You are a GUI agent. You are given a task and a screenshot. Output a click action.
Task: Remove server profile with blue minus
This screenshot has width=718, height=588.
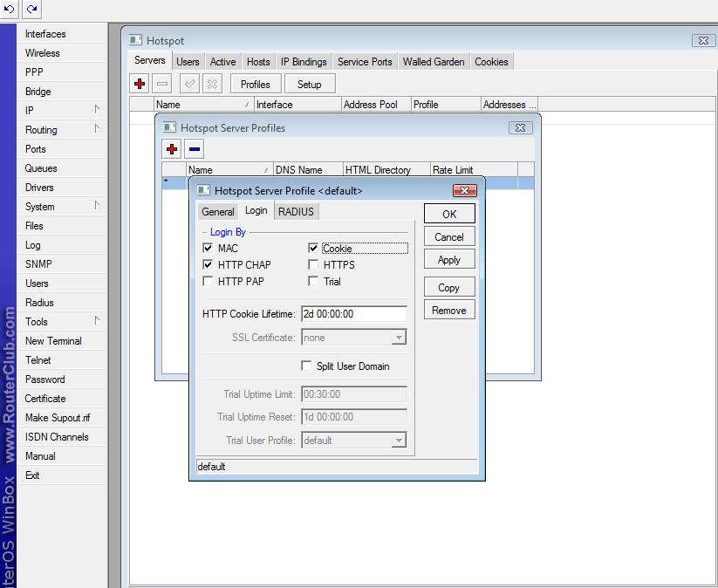(195, 149)
